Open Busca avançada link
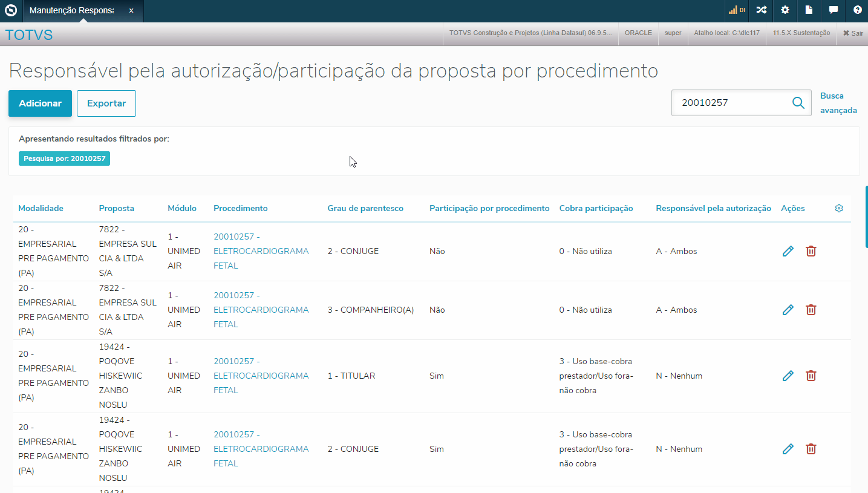The height and width of the screenshot is (493, 868). [x=838, y=103]
